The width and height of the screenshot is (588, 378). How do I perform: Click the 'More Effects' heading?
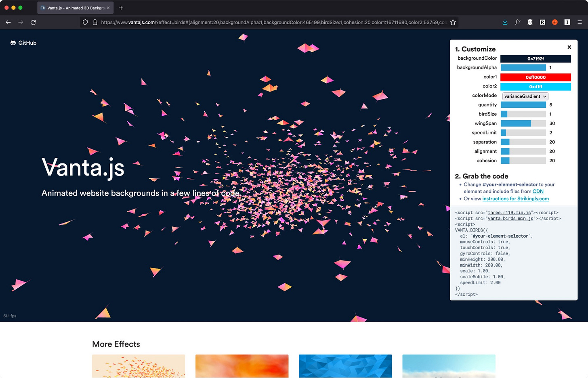116,344
